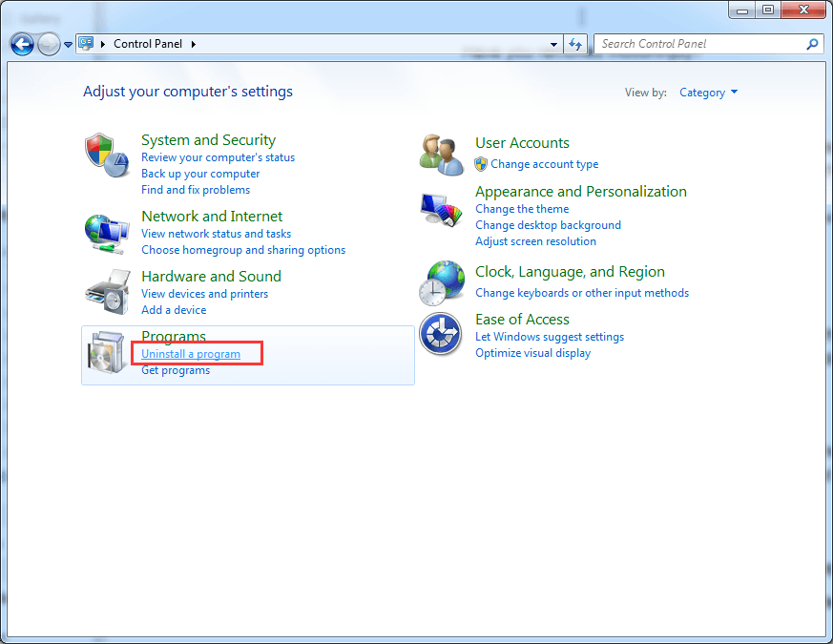
Task: Click Change account type link
Action: 545,164
